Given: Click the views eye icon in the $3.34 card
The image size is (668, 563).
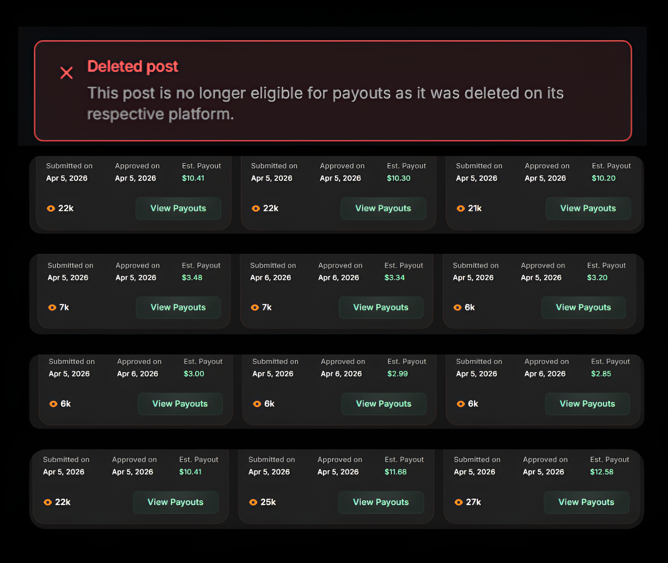Looking at the screenshot, I should click(x=255, y=307).
